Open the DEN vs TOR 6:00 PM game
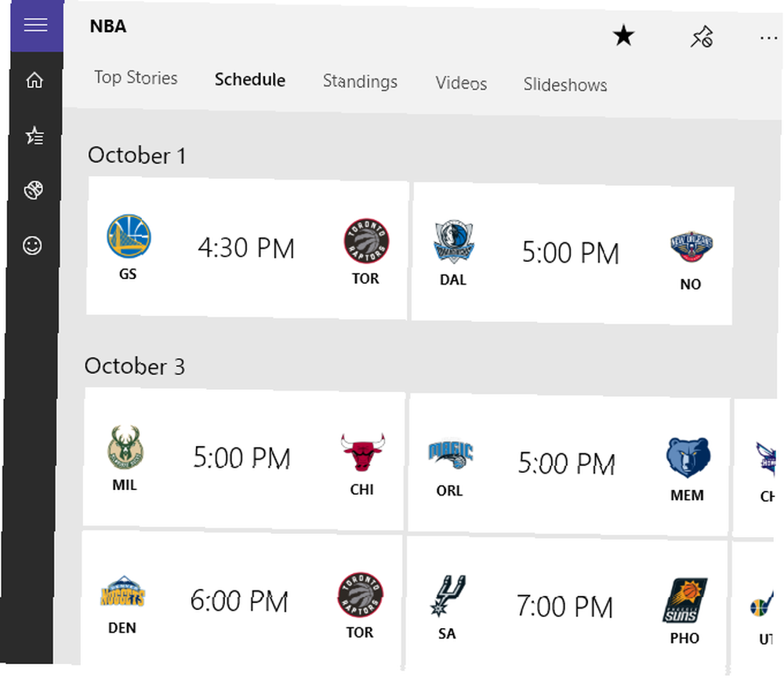The image size is (784, 679). point(242,601)
